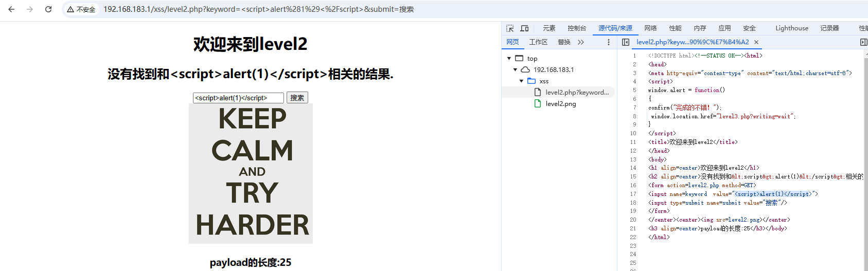Reload the current page
This screenshot has height=271, width=868.
coord(48,9)
